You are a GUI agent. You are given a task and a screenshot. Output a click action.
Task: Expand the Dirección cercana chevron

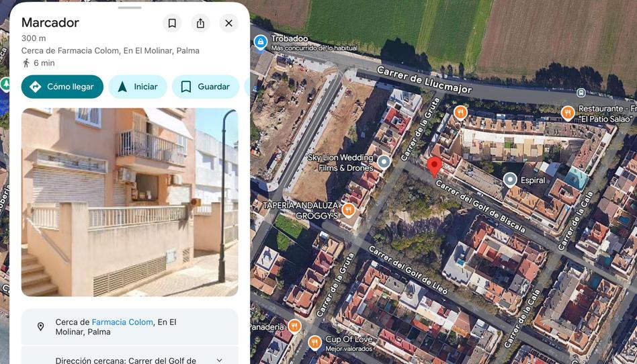point(219,360)
